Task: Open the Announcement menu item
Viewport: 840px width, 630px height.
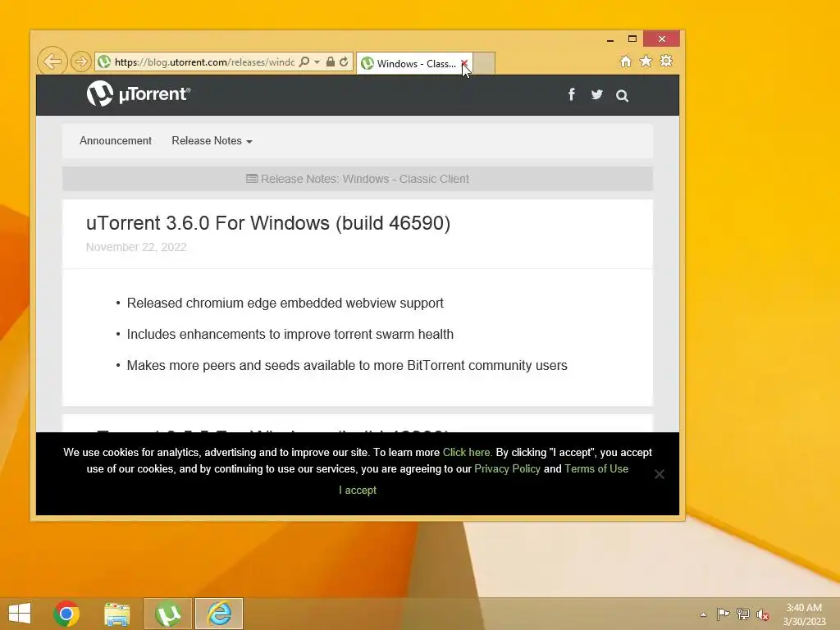Action: coord(116,141)
